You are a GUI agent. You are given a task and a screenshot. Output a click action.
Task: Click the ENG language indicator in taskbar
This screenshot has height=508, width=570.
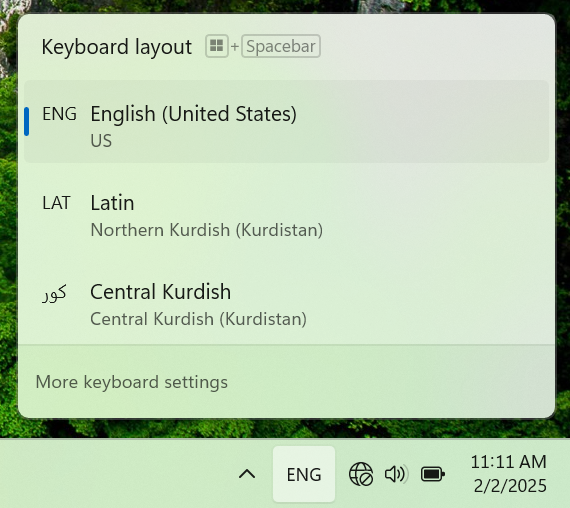[304, 474]
